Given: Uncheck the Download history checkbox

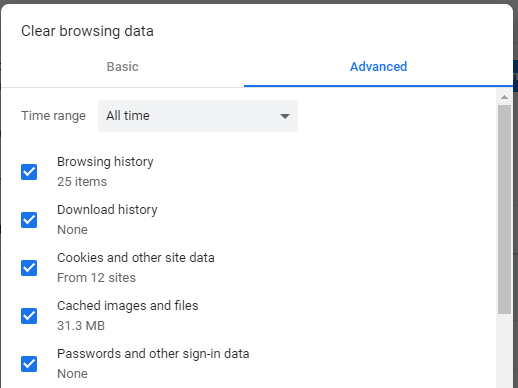Looking at the screenshot, I should [29, 220].
